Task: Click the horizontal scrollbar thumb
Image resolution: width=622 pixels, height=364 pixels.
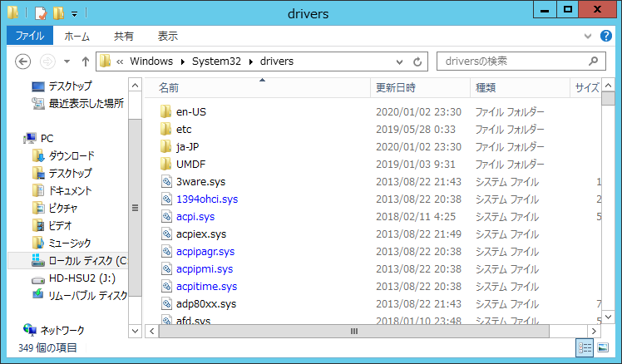Action: [354, 331]
